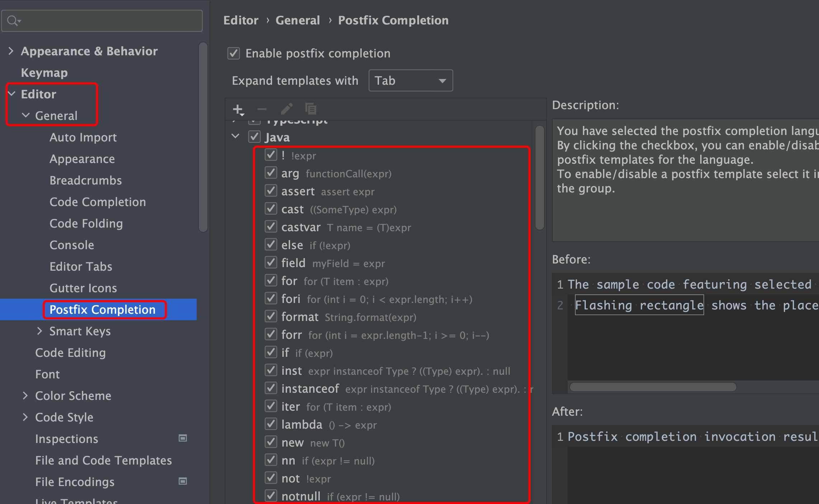Click into the settings search field
This screenshot has width=819, height=504.
[108, 21]
